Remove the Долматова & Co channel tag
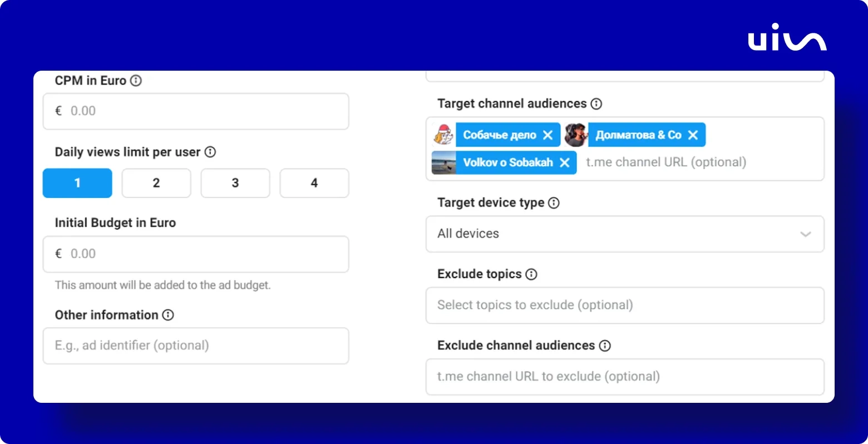Image resolution: width=868 pixels, height=444 pixels. (693, 135)
